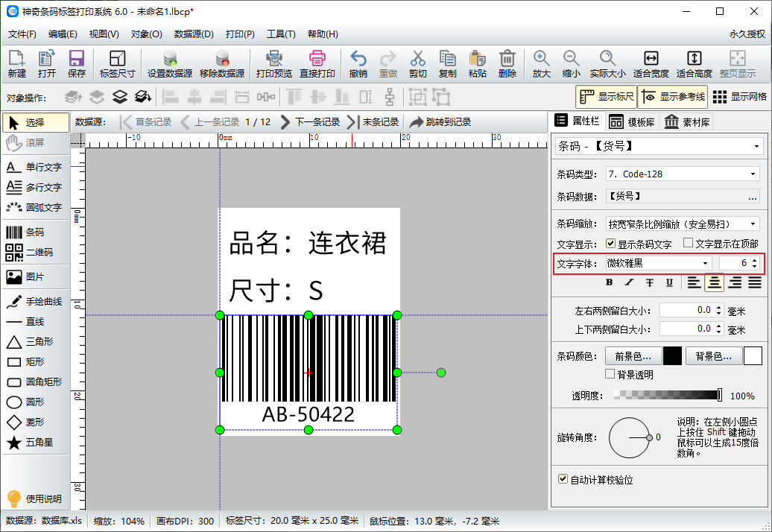This screenshot has width=772, height=532.
Task: Go to 下一条记录 next record
Action: pos(310,122)
